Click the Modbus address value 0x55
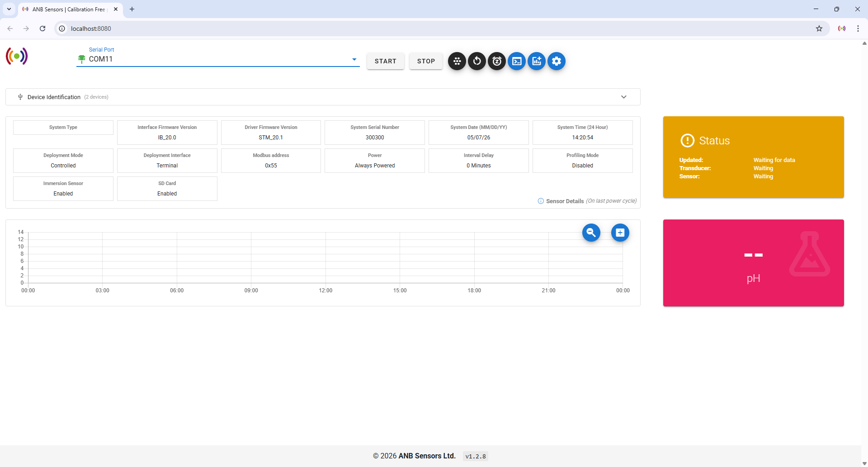The width and height of the screenshot is (868, 467). point(271,166)
